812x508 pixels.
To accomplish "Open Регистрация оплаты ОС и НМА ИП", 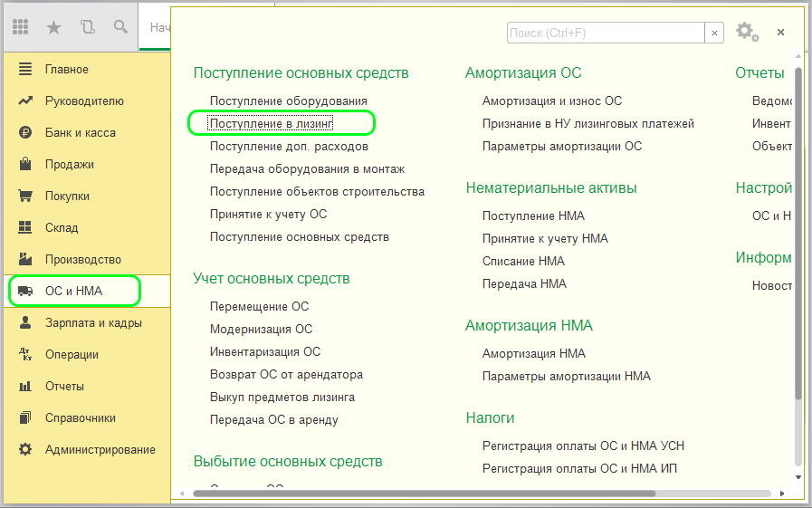I will 579,469.
